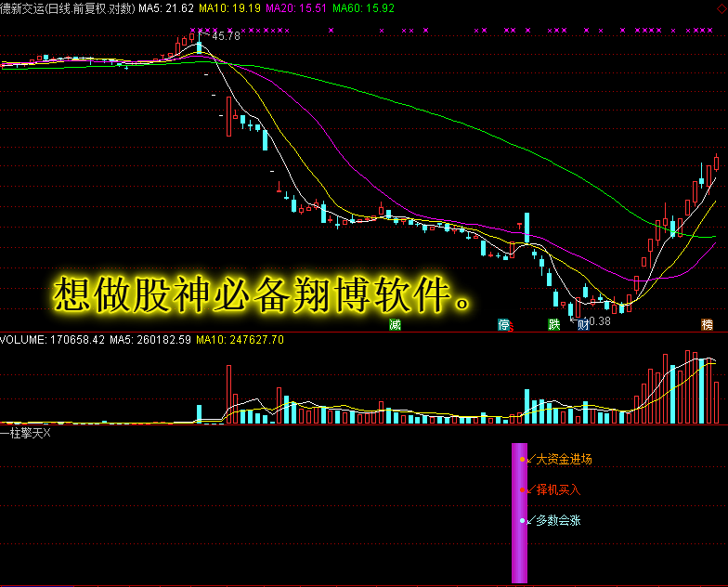Select the purple signal bar in 一柱擎天 indicator
Image resolution: width=728 pixels, height=587 pixels.
coord(520,513)
